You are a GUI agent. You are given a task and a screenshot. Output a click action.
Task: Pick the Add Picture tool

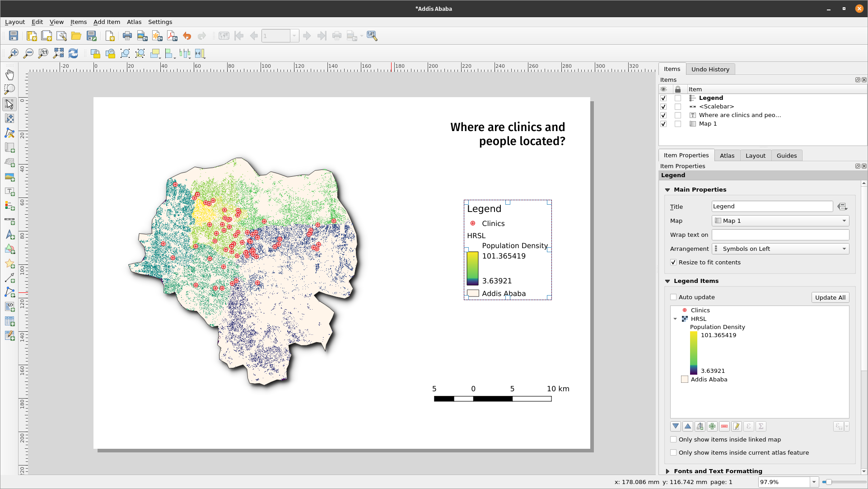(9, 177)
